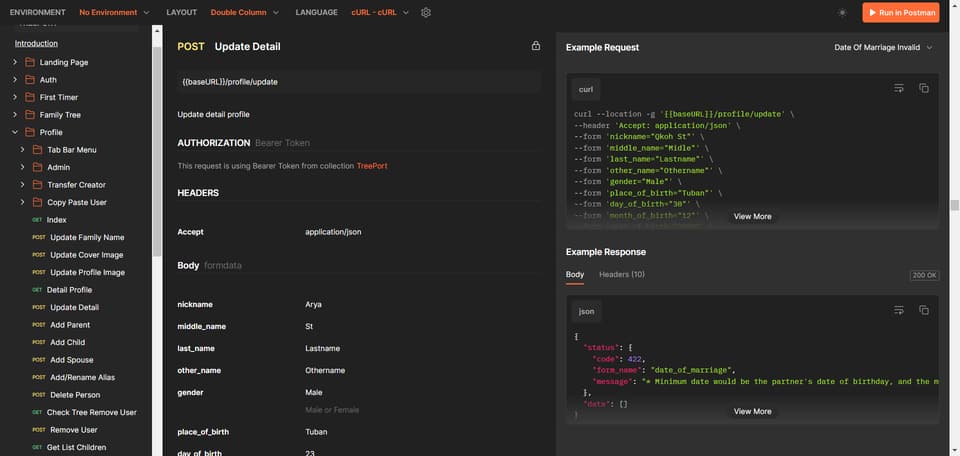Open POST Add Parent request
Viewport: 960px width, 456px height.
pos(70,325)
